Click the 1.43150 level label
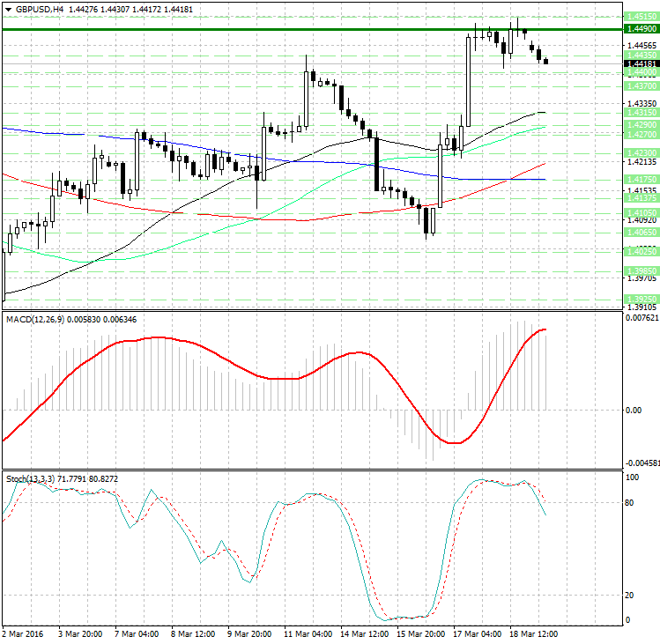Image resolution: width=660 pixels, height=644 pixels. pyautogui.click(x=641, y=113)
